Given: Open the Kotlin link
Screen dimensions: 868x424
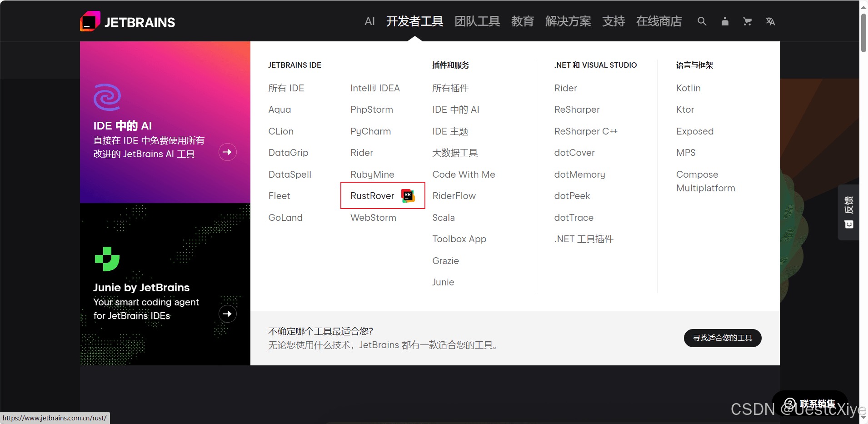Looking at the screenshot, I should tap(688, 88).
